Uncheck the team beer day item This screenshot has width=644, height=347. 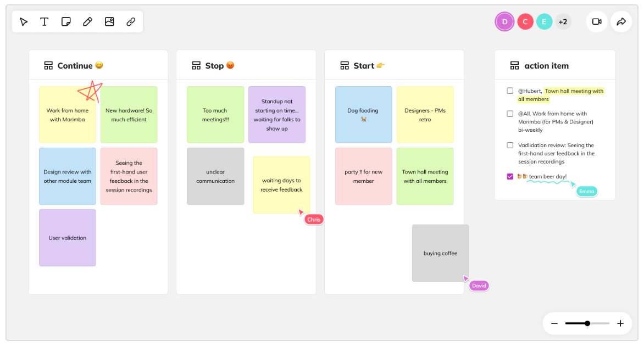(510, 176)
